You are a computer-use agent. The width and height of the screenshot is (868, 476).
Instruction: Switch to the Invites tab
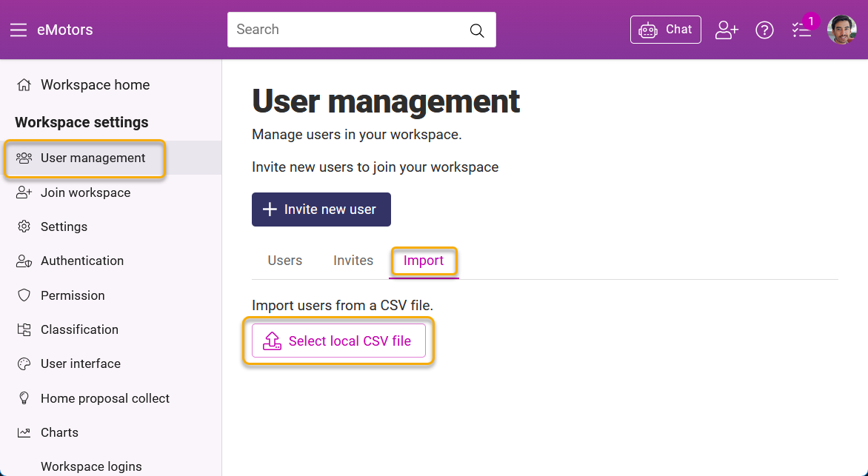point(353,261)
